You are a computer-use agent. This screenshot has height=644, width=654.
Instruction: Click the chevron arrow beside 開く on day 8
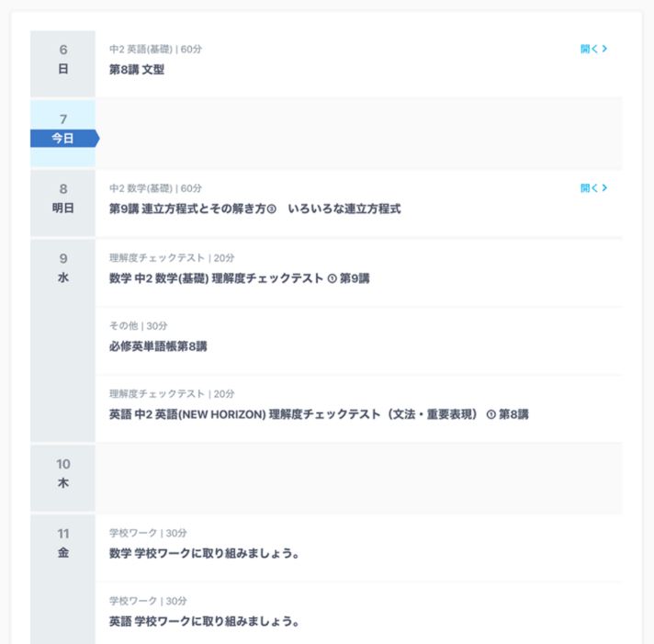pos(604,188)
